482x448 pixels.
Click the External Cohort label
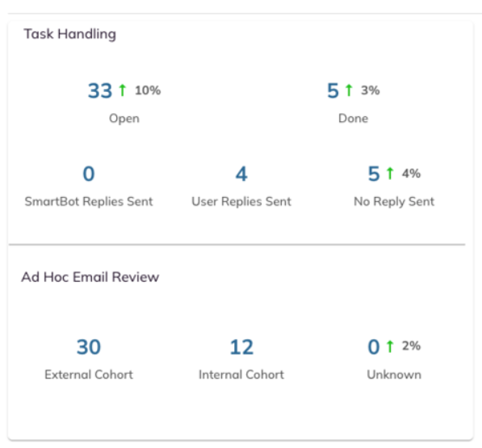coord(89,375)
